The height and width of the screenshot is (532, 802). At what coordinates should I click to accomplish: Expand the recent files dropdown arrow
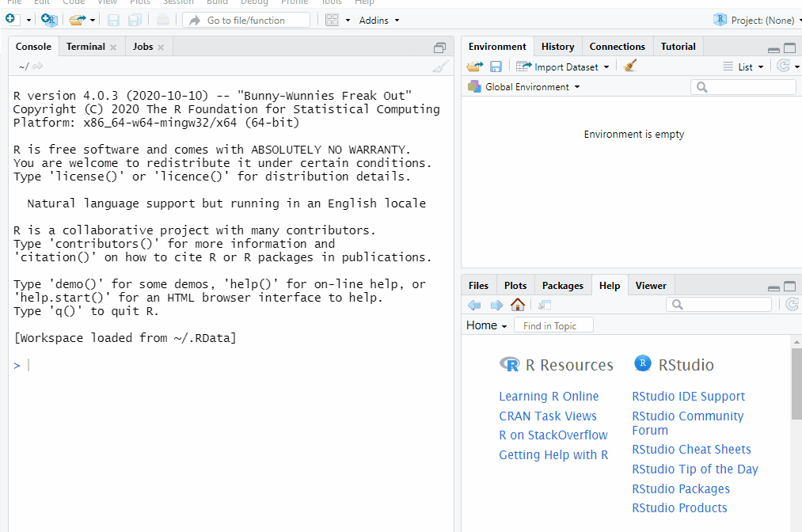(x=93, y=21)
